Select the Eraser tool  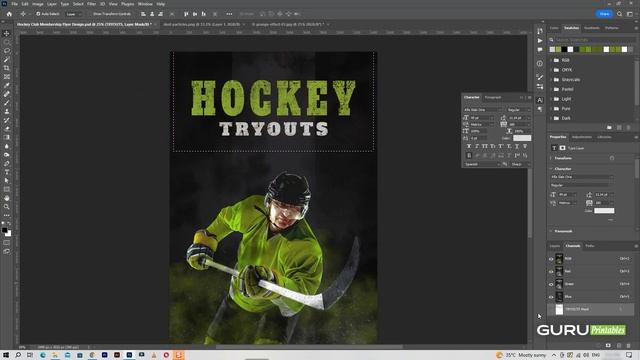pyautogui.click(x=7, y=129)
